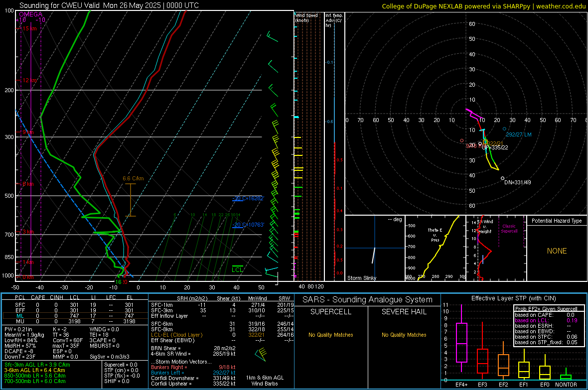The height and width of the screenshot is (390, 588).
Task: Click the ConvT = 60F value
Action: 68,340
